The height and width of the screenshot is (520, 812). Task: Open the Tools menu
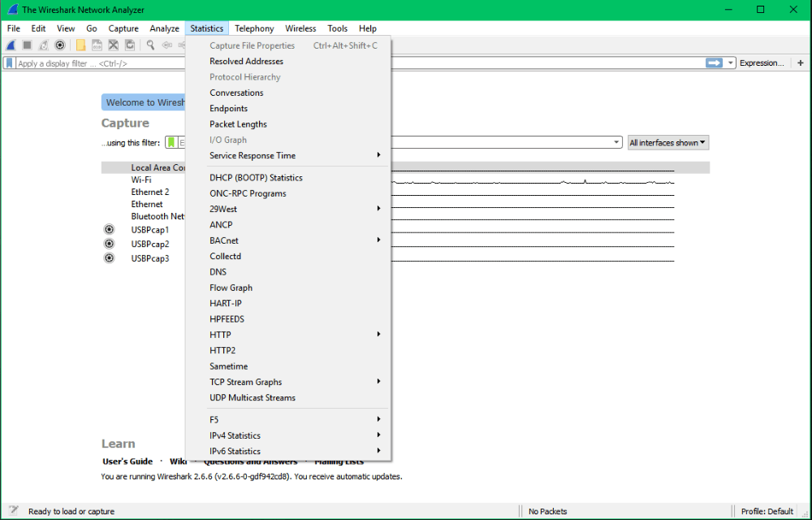point(337,28)
